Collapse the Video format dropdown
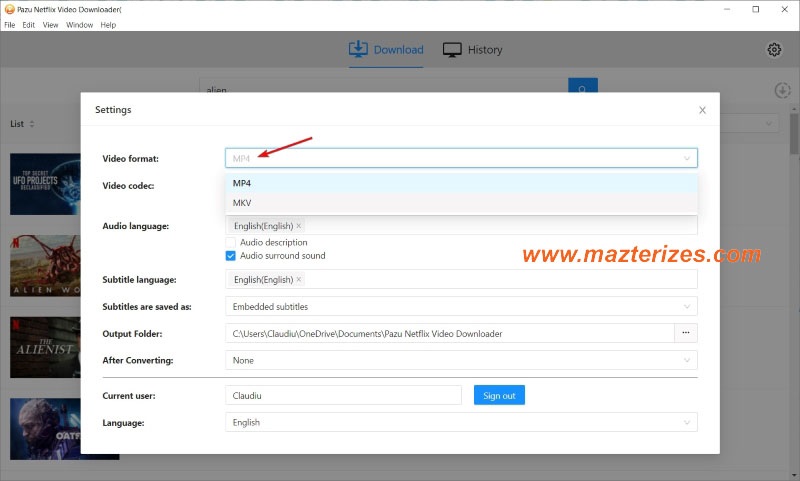 (x=687, y=159)
